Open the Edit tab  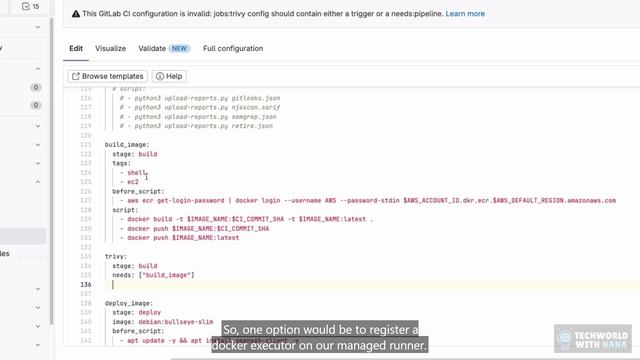pos(76,49)
